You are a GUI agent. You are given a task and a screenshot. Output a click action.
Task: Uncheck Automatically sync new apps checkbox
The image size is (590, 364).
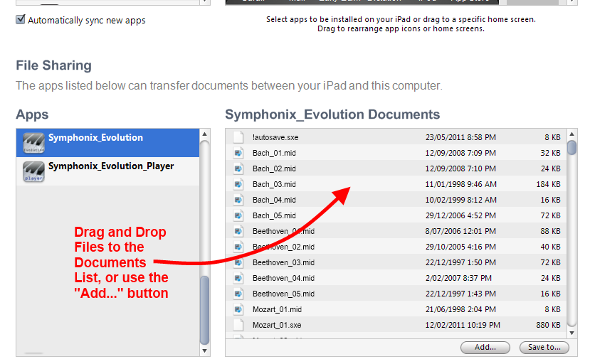pos(21,20)
